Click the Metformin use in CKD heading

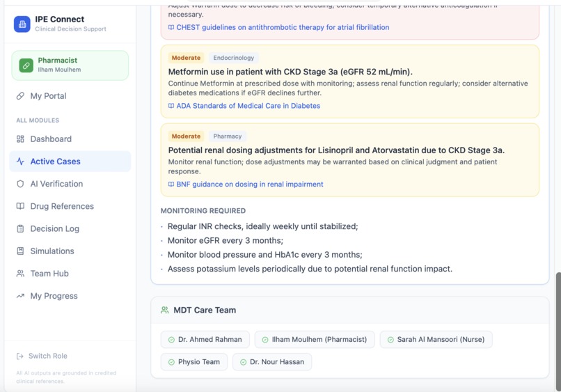click(x=290, y=72)
